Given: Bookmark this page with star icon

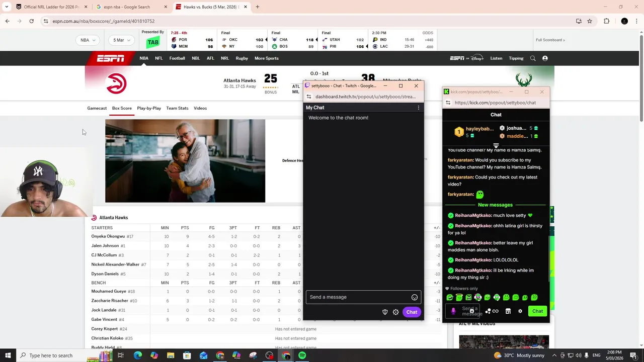Looking at the screenshot, I should [x=590, y=21].
